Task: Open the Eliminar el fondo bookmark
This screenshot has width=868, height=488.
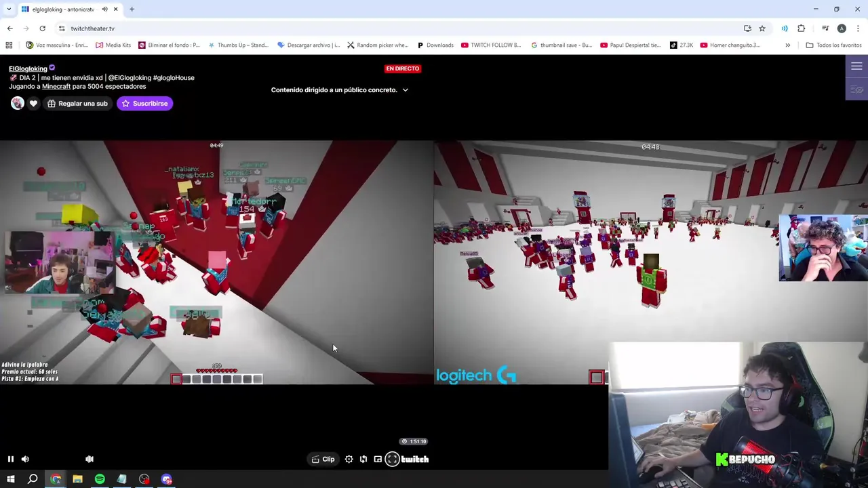Action: (x=170, y=45)
